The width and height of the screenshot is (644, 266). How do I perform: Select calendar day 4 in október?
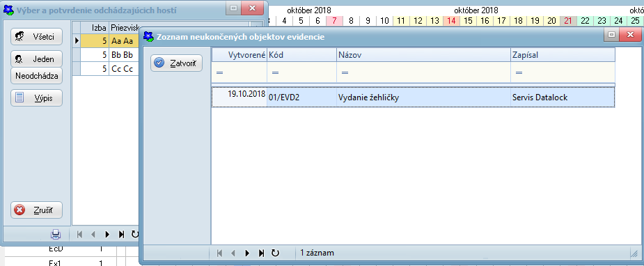tap(284, 21)
